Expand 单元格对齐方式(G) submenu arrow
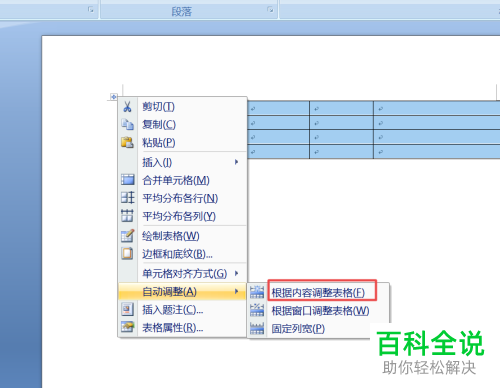This screenshot has height=388, width=500. (236, 273)
